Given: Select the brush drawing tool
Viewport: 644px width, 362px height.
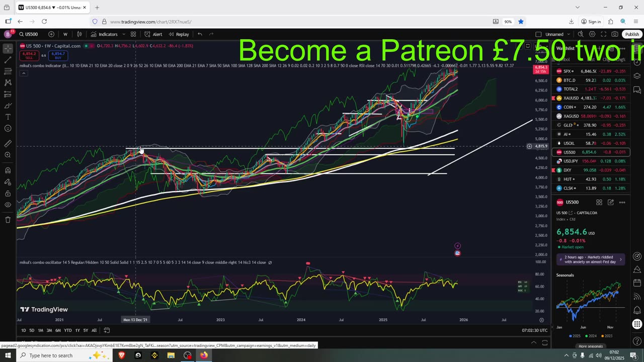Looking at the screenshot, I should click(8, 106).
